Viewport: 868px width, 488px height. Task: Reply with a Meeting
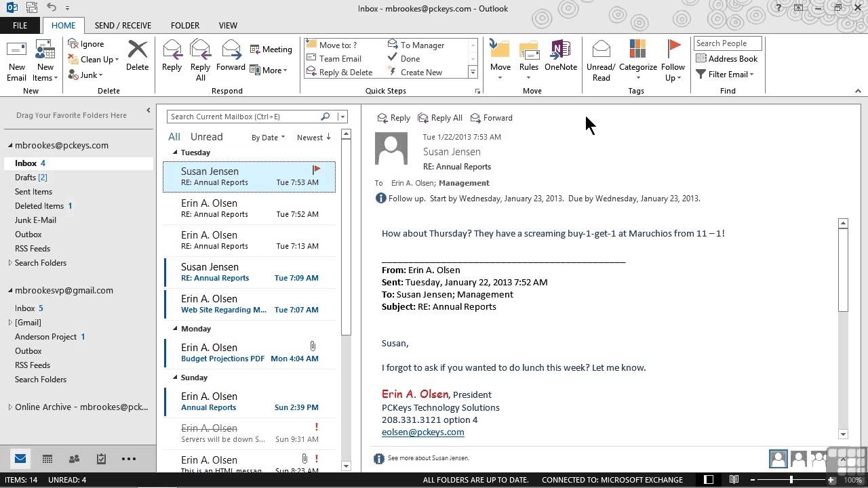pos(271,49)
